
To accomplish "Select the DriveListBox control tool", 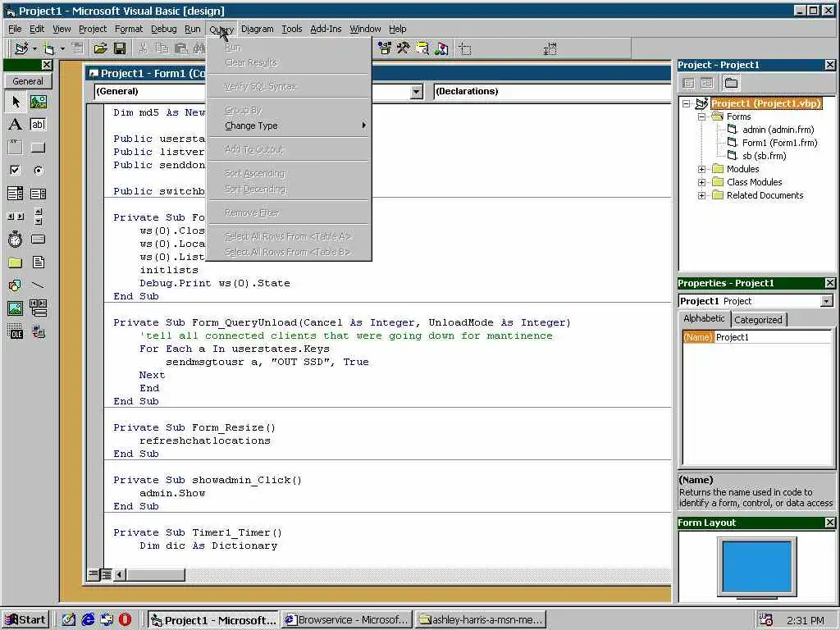I will click(38, 240).
